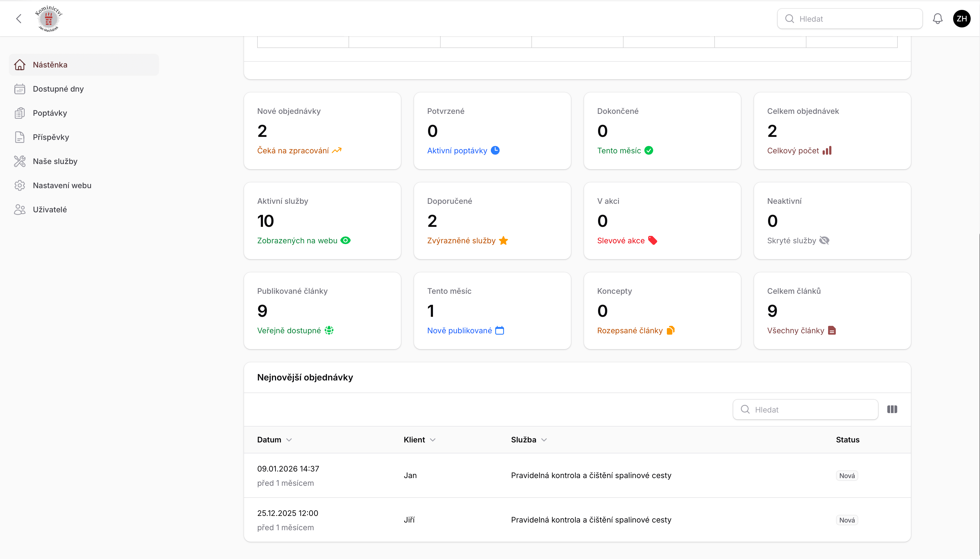This screenshot has width=980, height=559.
Task: Click the notification bell icon
Action: coord(937,19)
